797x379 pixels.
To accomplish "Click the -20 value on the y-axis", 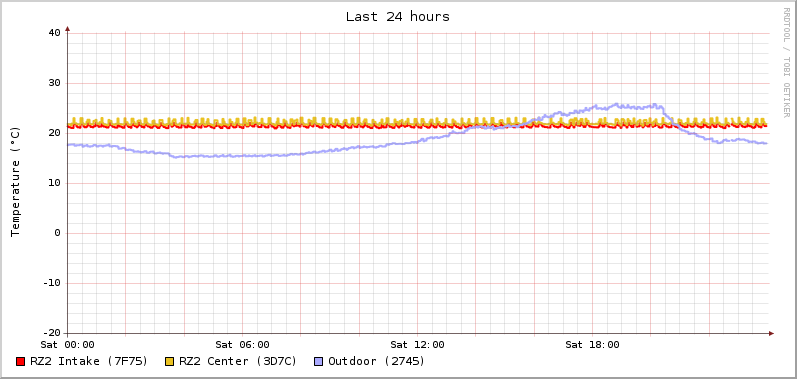I will point(51,333).
